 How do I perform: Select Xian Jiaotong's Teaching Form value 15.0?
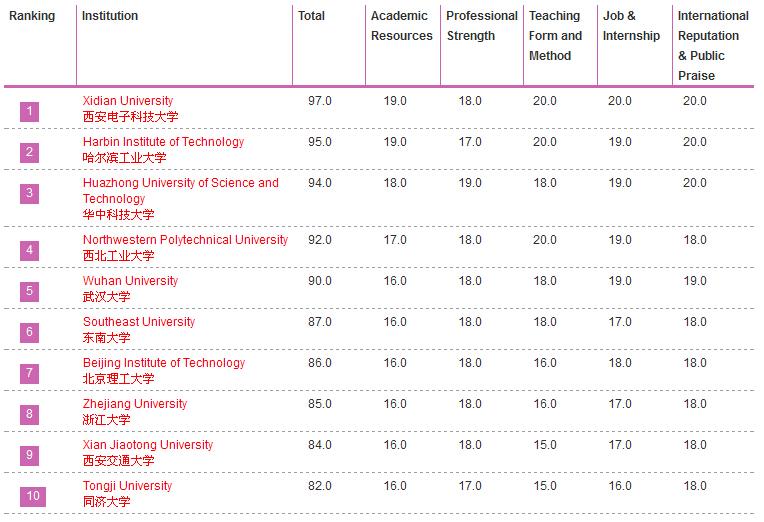(545, 445)
